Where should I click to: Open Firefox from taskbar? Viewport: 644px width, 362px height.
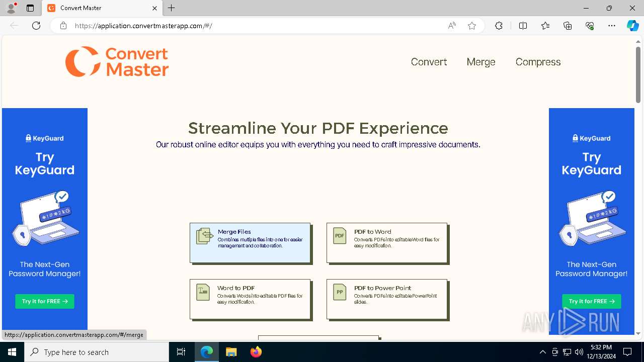(x=256, y=352)
